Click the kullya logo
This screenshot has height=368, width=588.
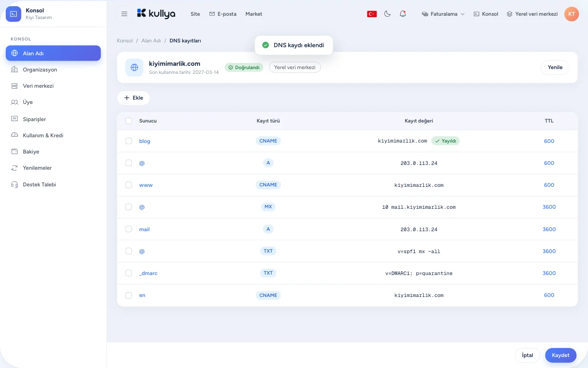point(156,13)
